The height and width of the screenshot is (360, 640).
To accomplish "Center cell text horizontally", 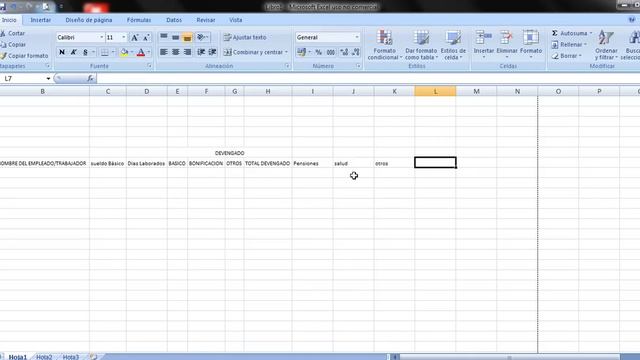I will click(176, 52).
